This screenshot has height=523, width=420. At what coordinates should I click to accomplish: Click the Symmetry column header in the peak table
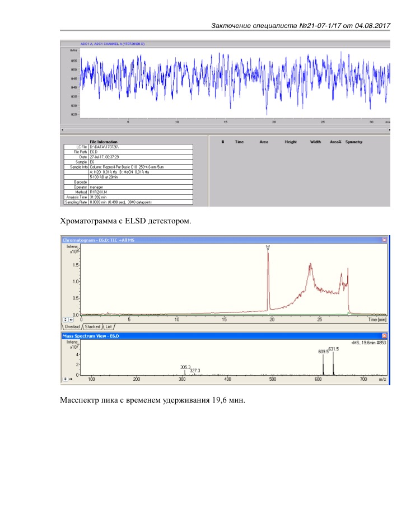(x=354, y=142)
